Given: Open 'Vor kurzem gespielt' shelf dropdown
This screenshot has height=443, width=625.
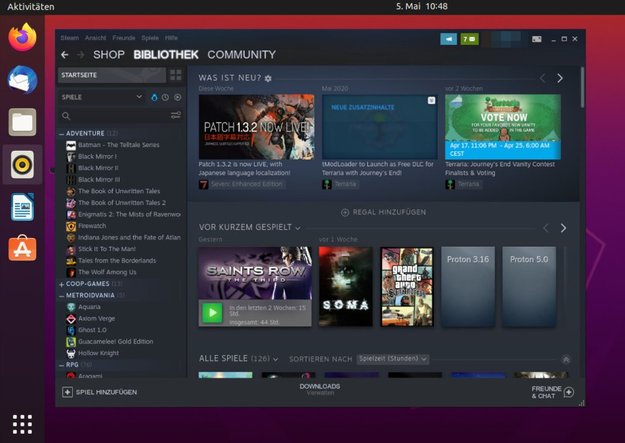Looking at the screenshot, I should (x=298, y=228).
